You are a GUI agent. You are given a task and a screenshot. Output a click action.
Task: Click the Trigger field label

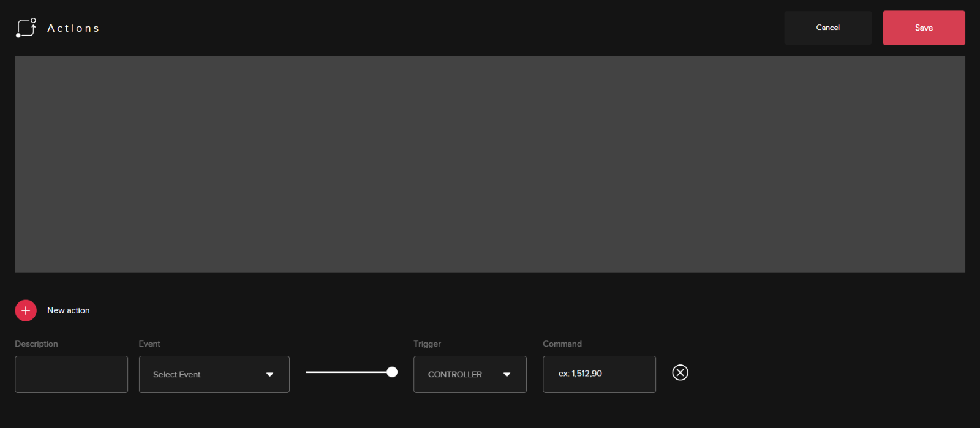[427, 344]
